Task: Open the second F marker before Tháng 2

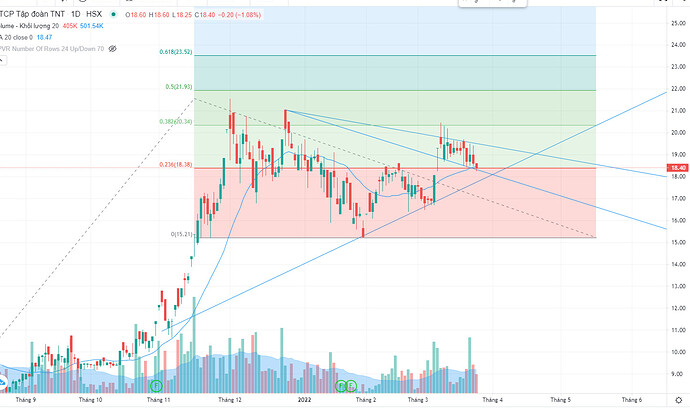Action: pyautogui.click(x=351, y=386)
